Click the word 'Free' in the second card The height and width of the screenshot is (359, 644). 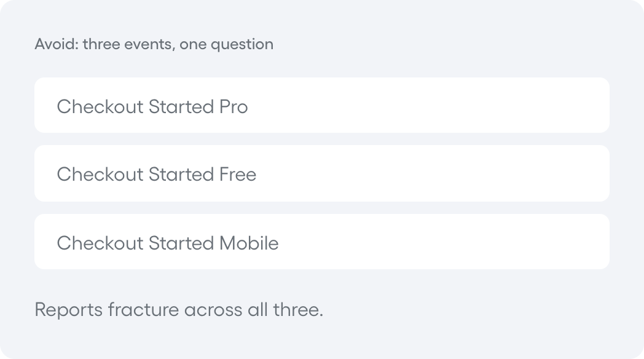click(x=238, y=174)
